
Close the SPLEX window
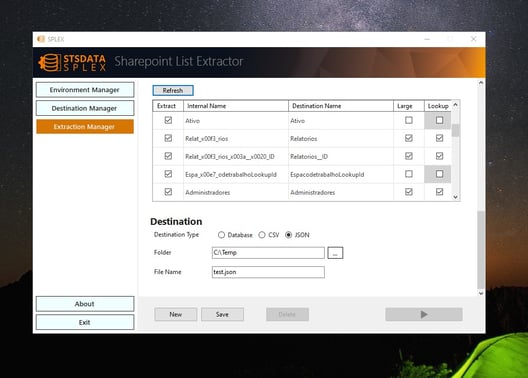473,39
